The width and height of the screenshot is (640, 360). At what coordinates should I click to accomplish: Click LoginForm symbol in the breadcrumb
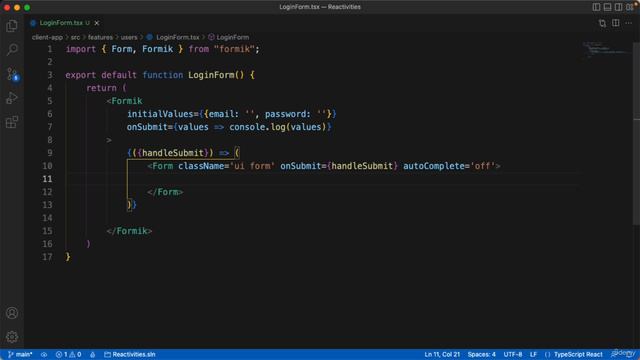[233, 37]
